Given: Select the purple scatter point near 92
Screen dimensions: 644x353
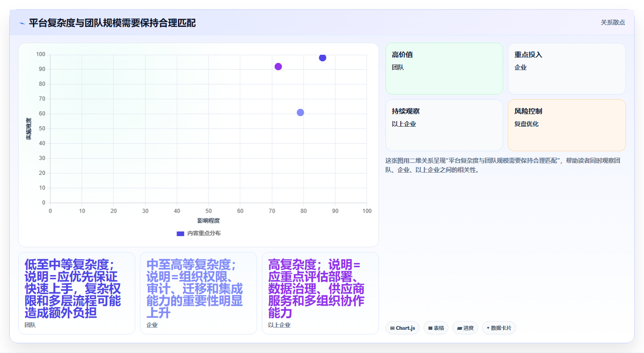Looking at the screenshot, I should click(278, 66).
